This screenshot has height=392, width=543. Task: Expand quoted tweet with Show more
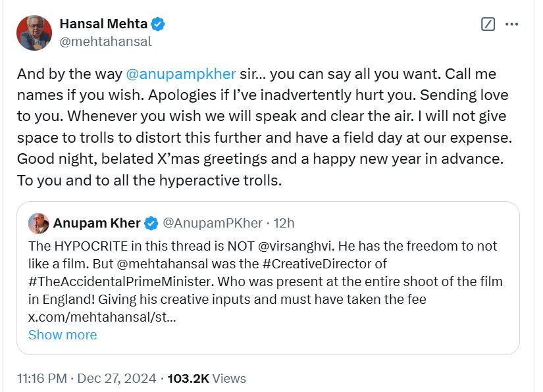(63, 335)
